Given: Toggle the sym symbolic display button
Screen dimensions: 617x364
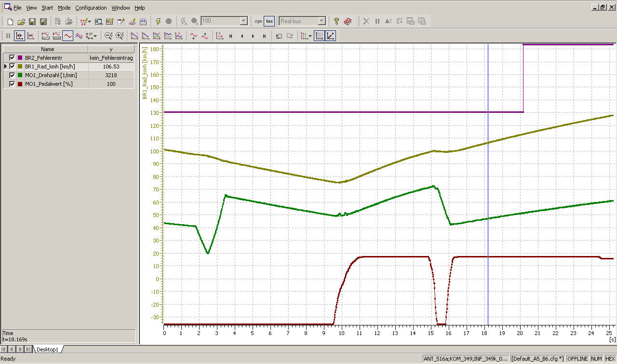Looking at the screenshot, I should coord(259,21).
